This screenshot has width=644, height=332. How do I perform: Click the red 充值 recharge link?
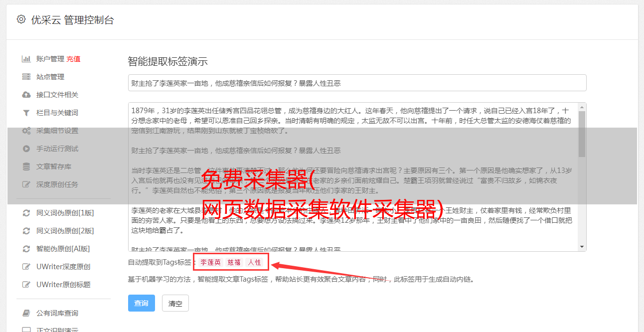74,59
